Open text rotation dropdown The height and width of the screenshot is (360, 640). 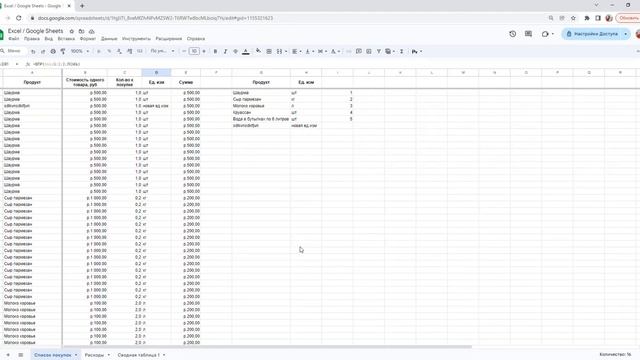coord(336,51)
